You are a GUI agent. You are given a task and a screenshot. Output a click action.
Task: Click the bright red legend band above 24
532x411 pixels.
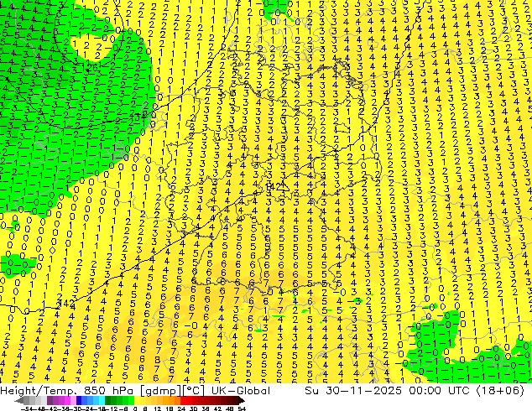point(183,401)
